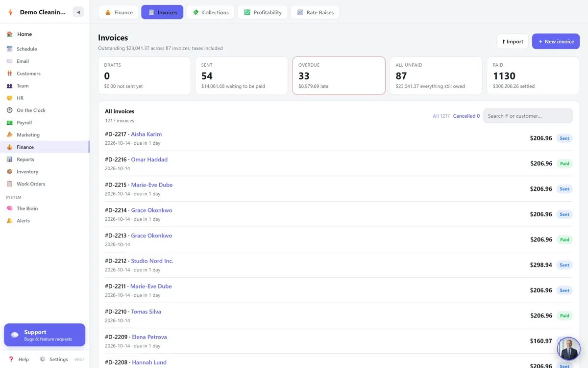Open the Rate Raises tab
Viewport: 588px width, 368px height.
click(x=315, y=12)
